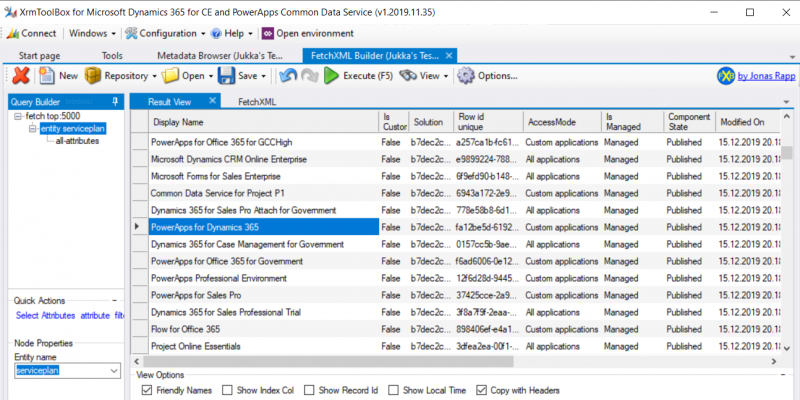Undo with the blue back arrow
The height and width of the screenshot is (400, 800).
[x=288, y=76]
